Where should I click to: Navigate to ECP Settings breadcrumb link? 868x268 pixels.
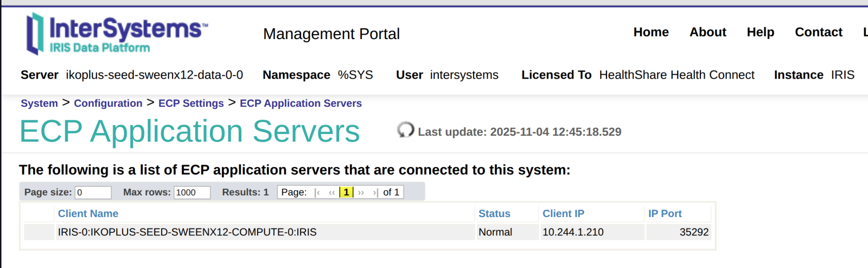tap(191, 103)
